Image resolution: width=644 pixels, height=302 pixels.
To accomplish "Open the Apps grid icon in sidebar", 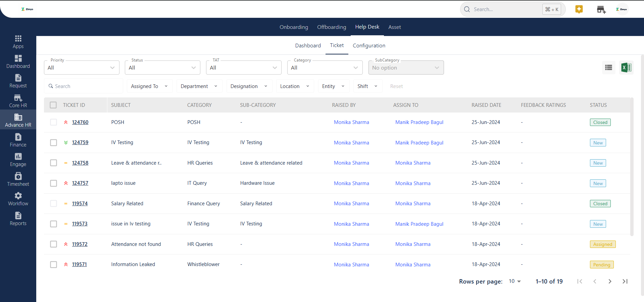I will tap(18, 39).
